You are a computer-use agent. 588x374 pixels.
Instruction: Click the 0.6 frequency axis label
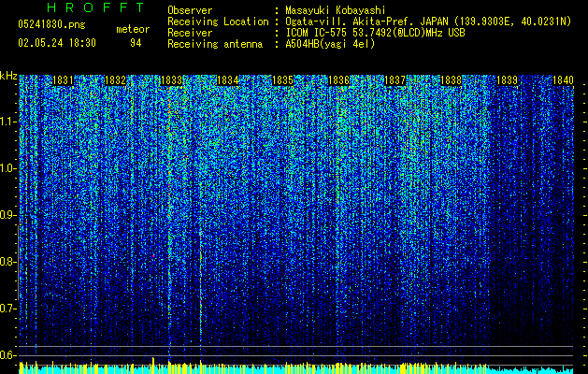point(8,355)
